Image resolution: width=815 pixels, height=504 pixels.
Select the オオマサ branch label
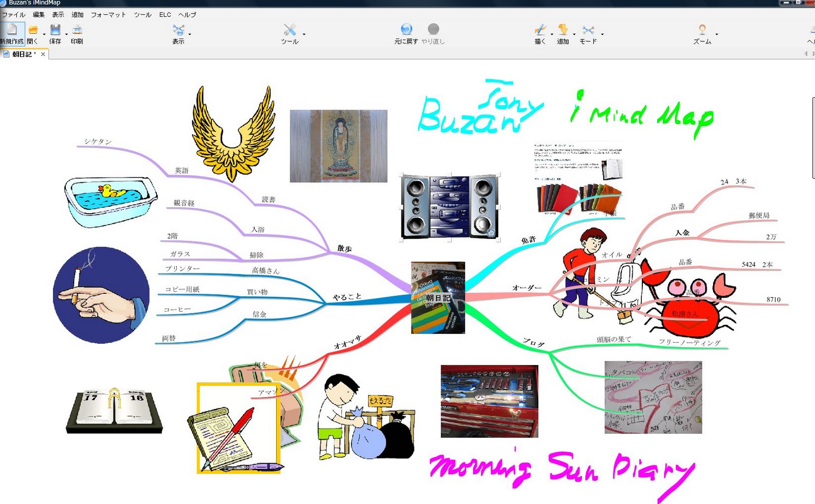347,342
